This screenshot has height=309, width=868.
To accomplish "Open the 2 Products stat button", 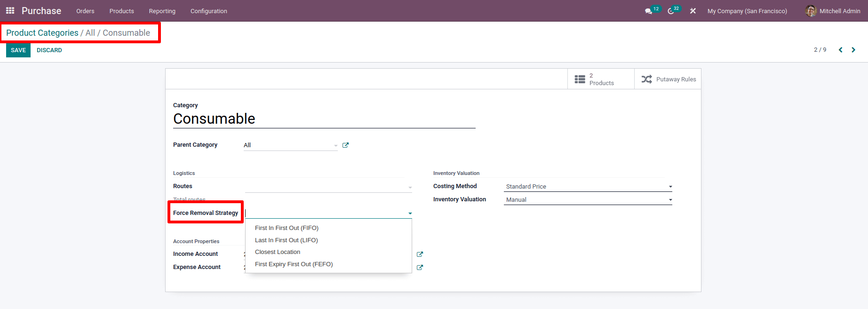I will tap(601, 79).
